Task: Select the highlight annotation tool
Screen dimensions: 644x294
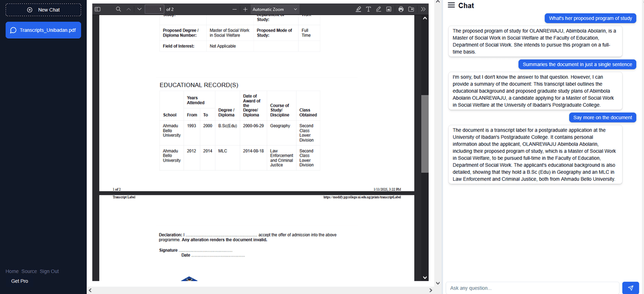Action: 359,10
